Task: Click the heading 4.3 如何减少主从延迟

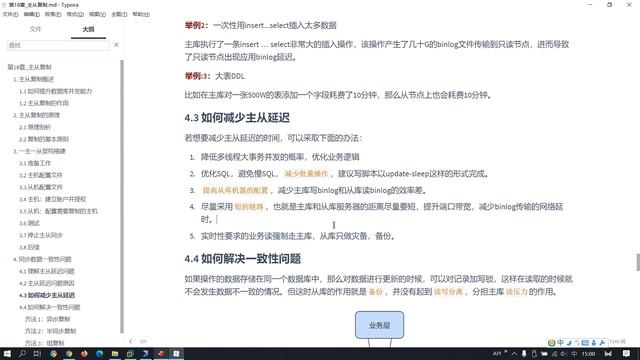Action: pyautogui.click(x=237, y=118)
